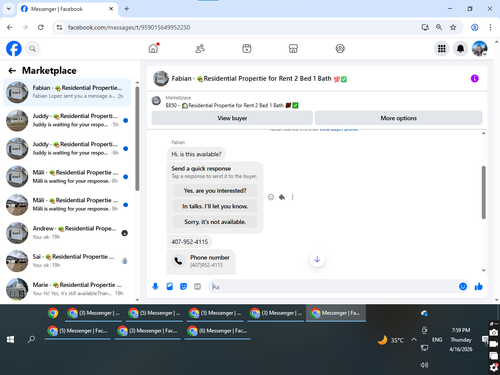Viewport: 500px width, 375px height.
Task: Click the More options button
Action: (x=399, y=118)
